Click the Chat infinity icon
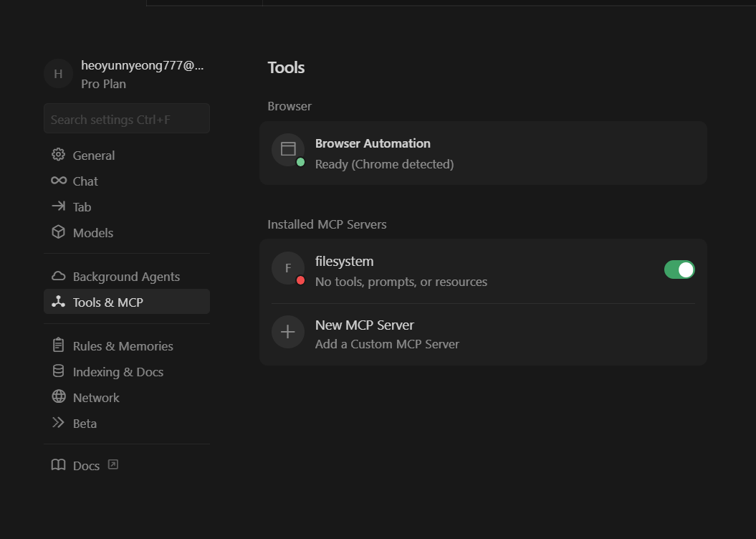The image size is (756, 539). point(59,181)
